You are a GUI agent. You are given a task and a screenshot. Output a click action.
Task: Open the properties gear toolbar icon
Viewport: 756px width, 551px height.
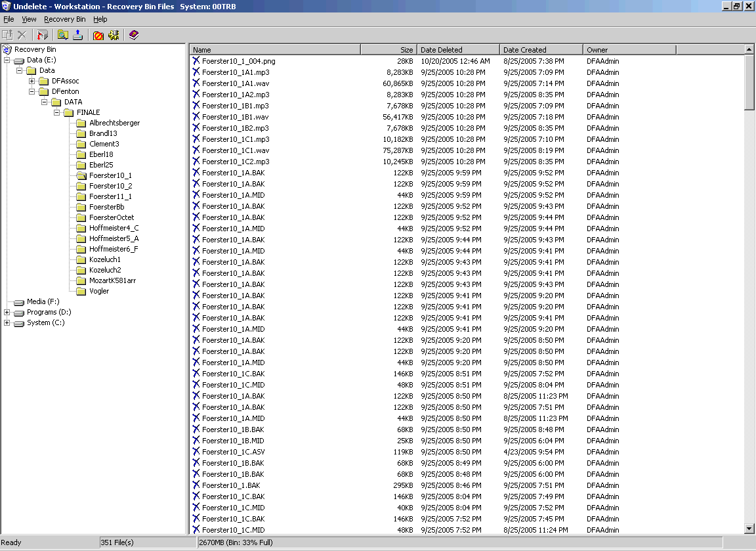coord(114,35)
